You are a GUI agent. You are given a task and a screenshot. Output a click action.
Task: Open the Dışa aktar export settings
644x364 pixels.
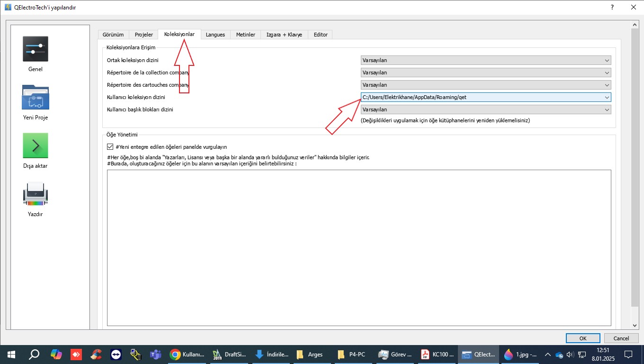click(x=36, y=151)
